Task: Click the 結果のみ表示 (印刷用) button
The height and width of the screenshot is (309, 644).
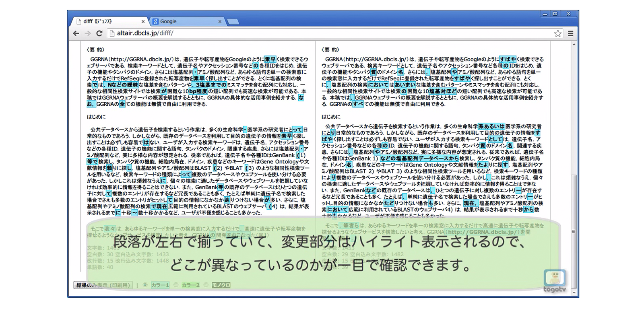Action: 103,285
